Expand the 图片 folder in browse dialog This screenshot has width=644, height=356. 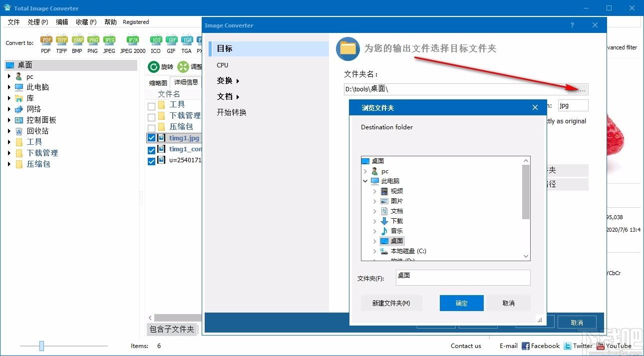375,201
